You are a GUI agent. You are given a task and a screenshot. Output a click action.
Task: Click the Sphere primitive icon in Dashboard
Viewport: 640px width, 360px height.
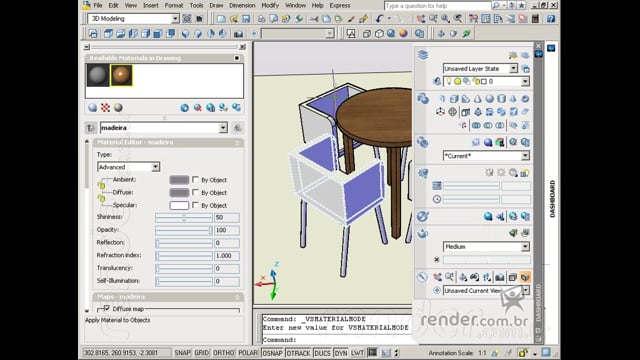pos(489,98)
